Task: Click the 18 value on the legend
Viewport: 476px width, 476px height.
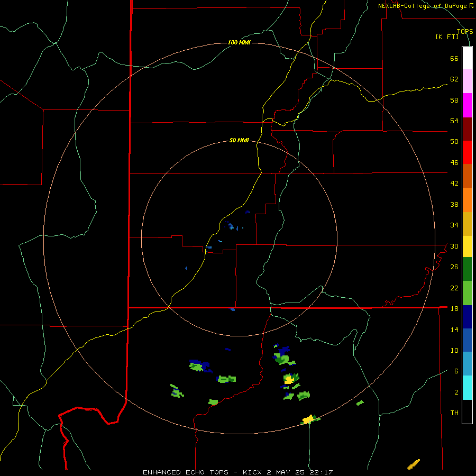Action: pos(454,309)
